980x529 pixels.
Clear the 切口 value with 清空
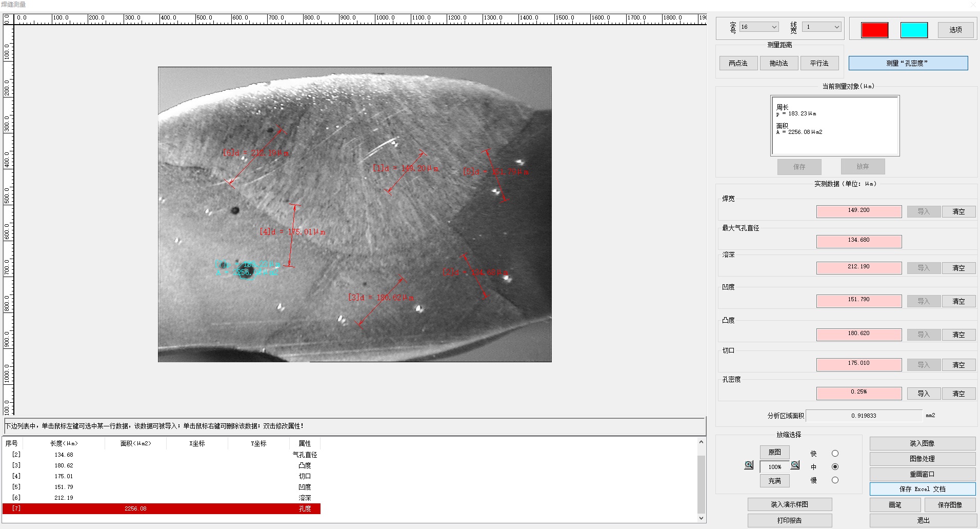pyautogui.click(x=958, y=365)
